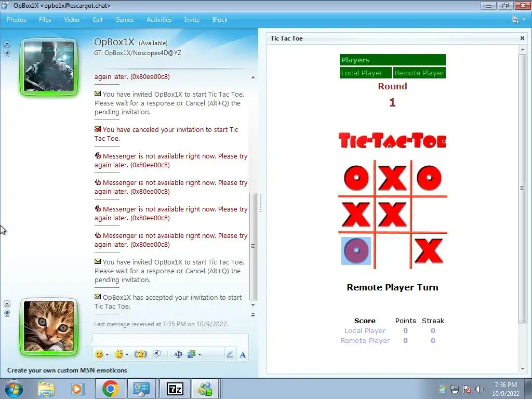Click webcam icon beside OpBox1X's picture
The width and height of the screenshot is (532, 399).
coord(7,54)
